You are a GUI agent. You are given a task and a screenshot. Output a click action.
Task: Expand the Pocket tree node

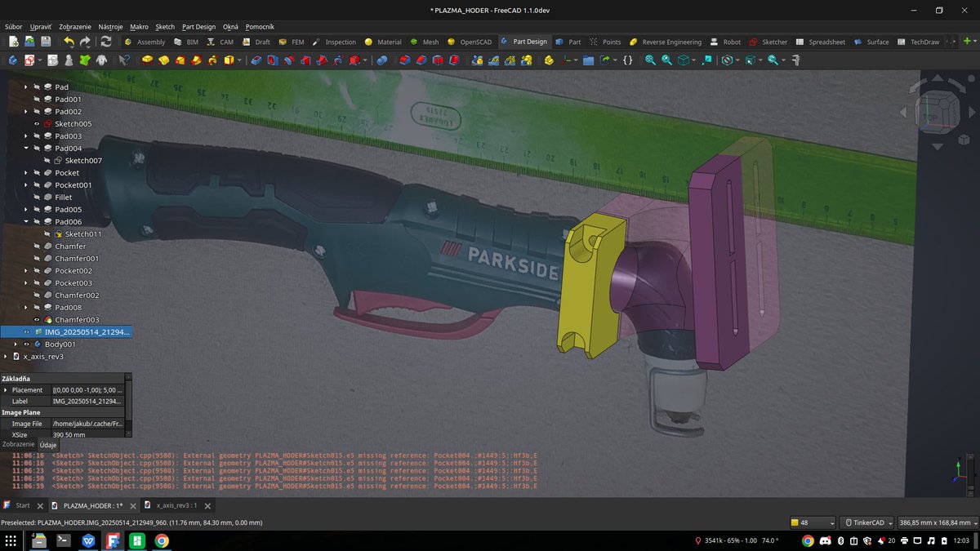(x=26, y=173)
